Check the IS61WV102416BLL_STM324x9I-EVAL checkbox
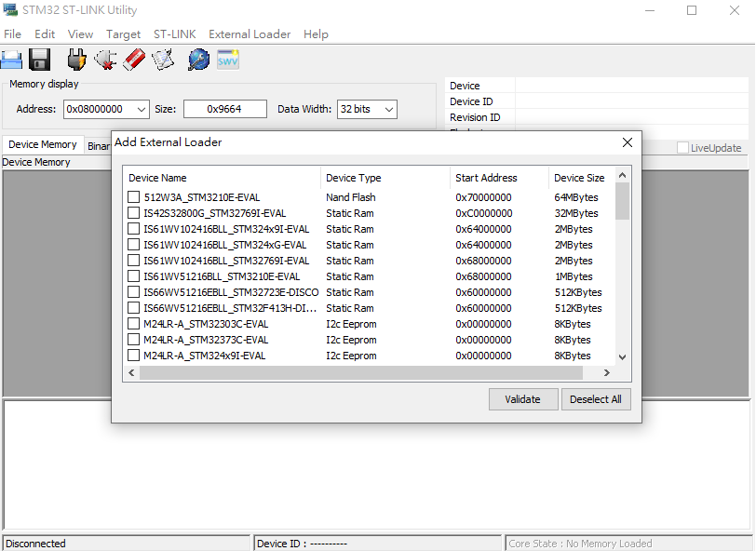The width and height of the screenshot is (756, 551). click(x=133, y=229)
